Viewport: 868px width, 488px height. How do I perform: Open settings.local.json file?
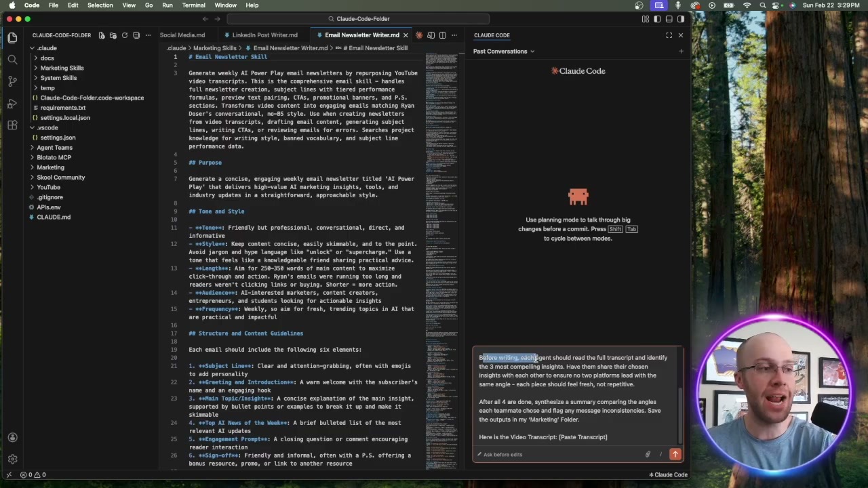tap(65, 118)
